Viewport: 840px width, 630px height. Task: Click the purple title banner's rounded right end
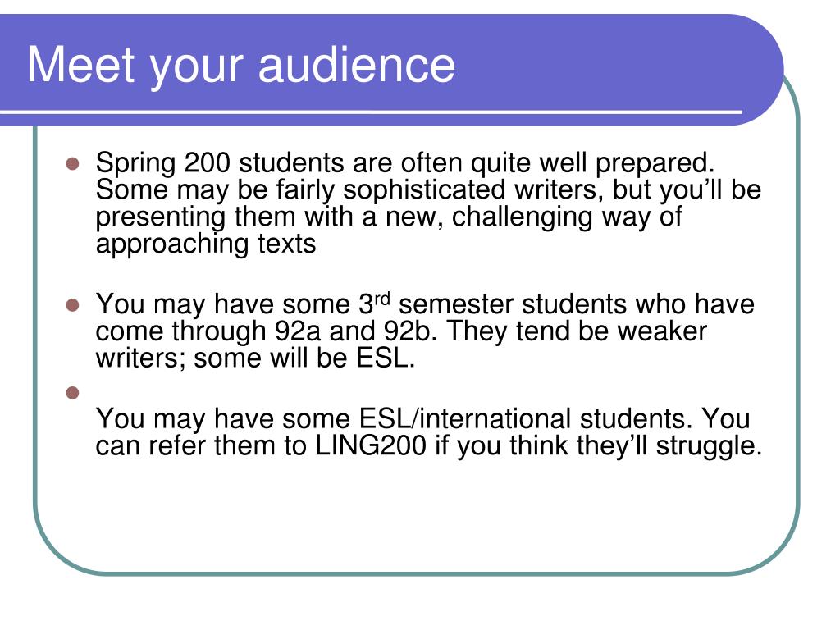point(760,70)
